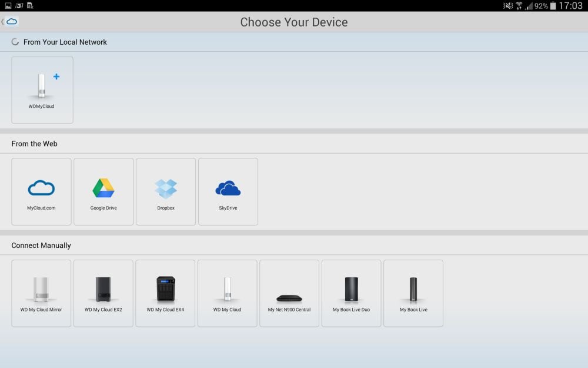Select the WDMyCloud local network device

42,90
